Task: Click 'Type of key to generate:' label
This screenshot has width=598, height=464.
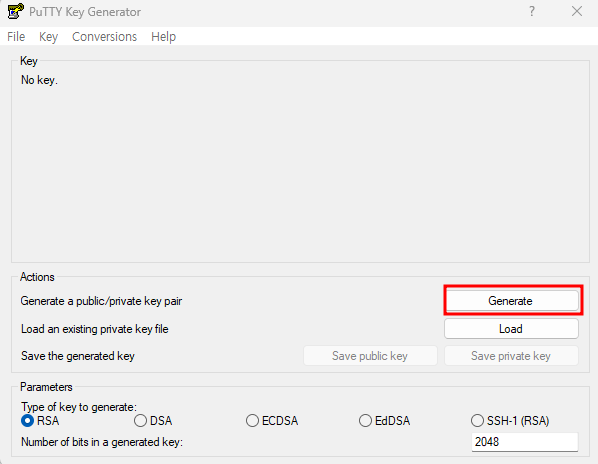Action: coord(79,407)
